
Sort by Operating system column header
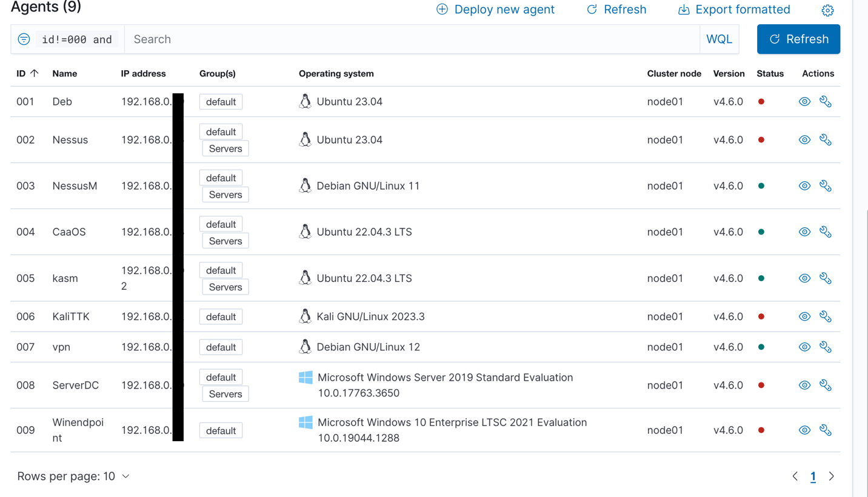point(336,73)
